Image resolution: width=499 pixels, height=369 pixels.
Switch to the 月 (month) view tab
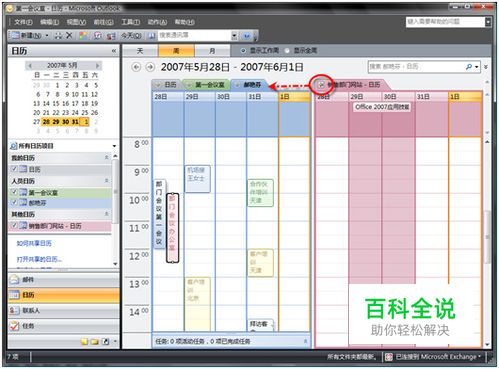[212, 51]
